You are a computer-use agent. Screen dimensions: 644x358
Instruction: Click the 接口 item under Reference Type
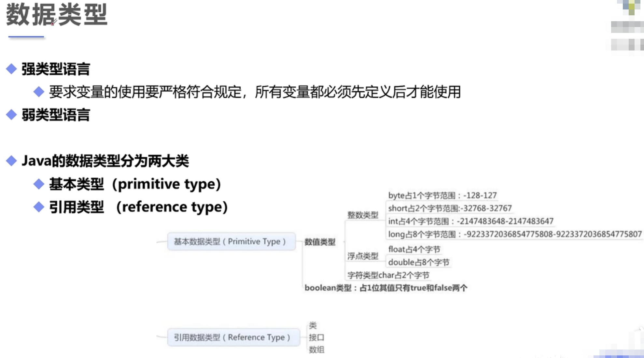tap(316, 337)
